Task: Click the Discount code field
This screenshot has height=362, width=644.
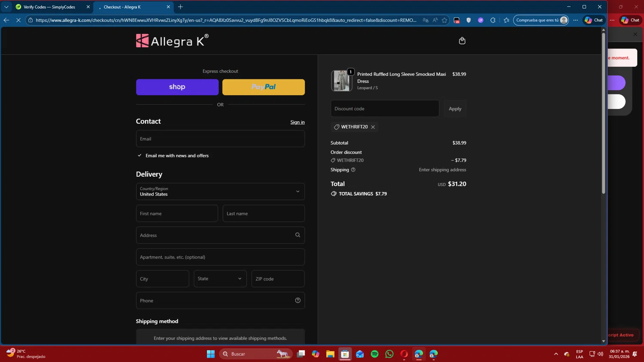Action: pos(385,109)
